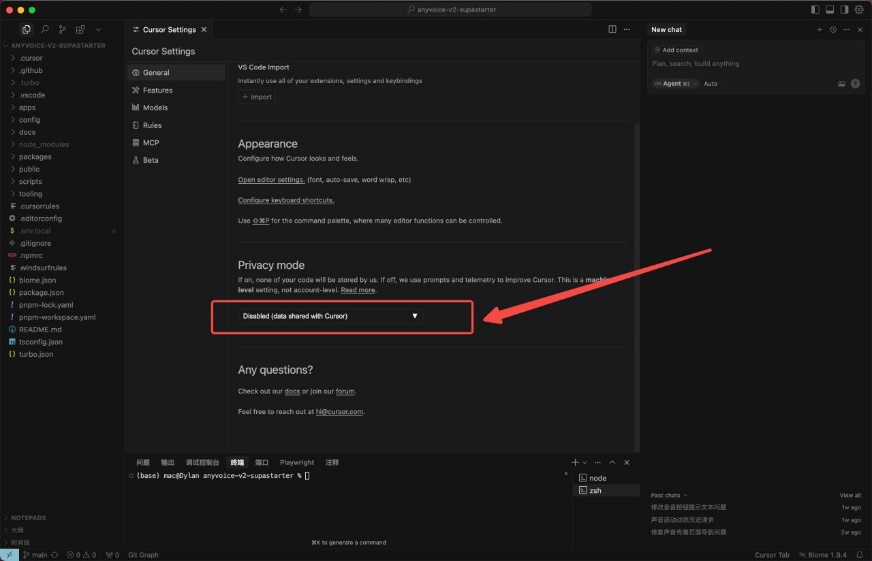Screen dimensions: 872x561
Task: Open the settings gear in the title bar
Action: (858, 9)
